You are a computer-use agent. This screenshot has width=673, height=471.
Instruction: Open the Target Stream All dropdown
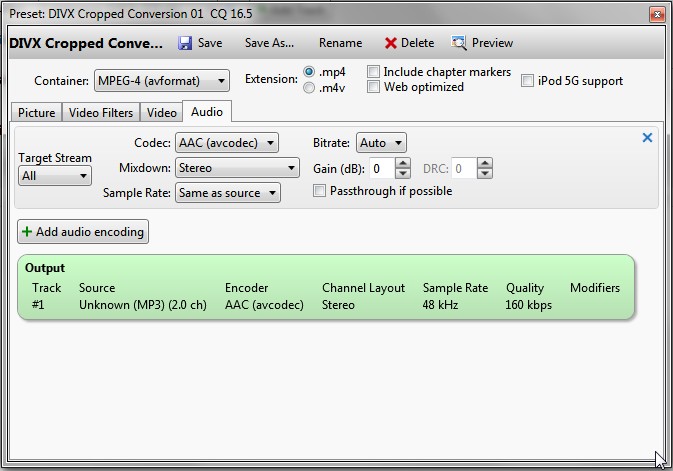click(55, 176)
